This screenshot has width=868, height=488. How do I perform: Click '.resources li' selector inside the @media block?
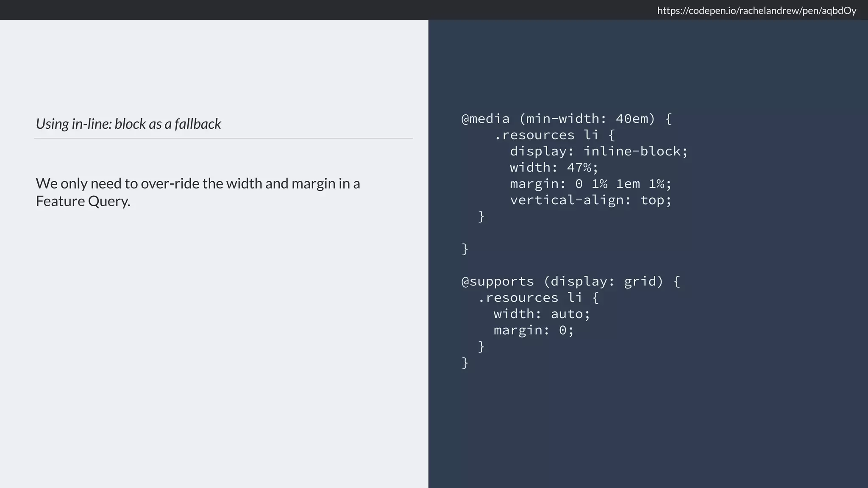(546, 135)
